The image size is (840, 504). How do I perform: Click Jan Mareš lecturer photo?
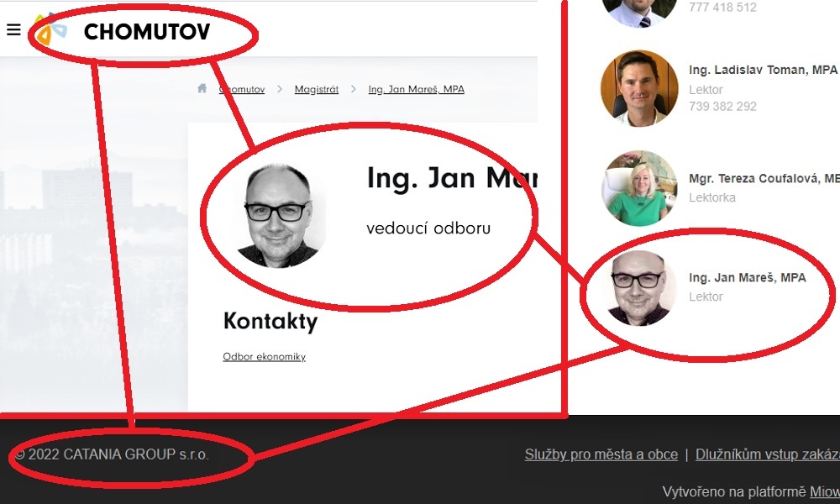(639, 288)
